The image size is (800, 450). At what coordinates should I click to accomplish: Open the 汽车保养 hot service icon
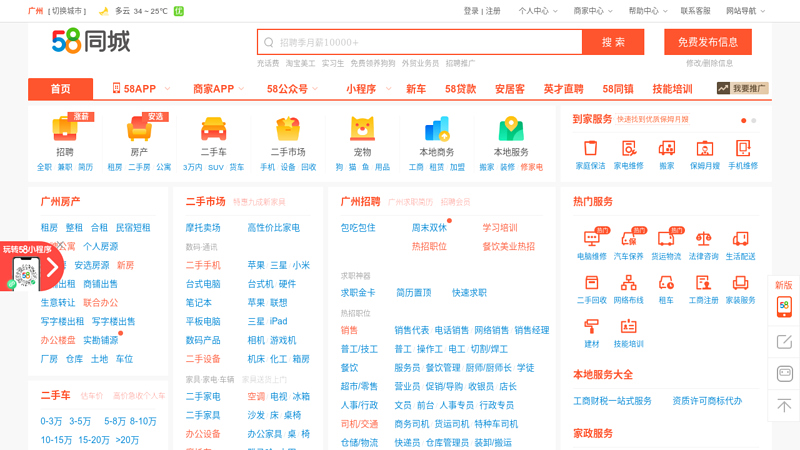click(629, 238)
